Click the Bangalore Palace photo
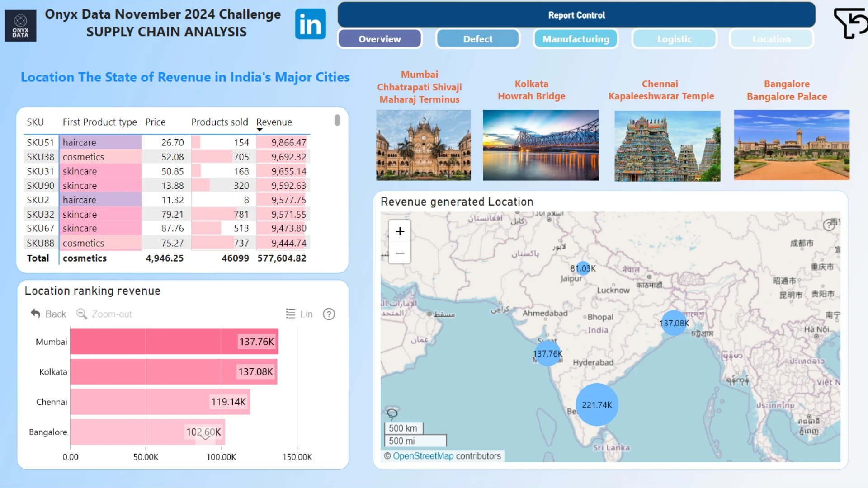Viewport: 868px width, 488px height. 792,145
